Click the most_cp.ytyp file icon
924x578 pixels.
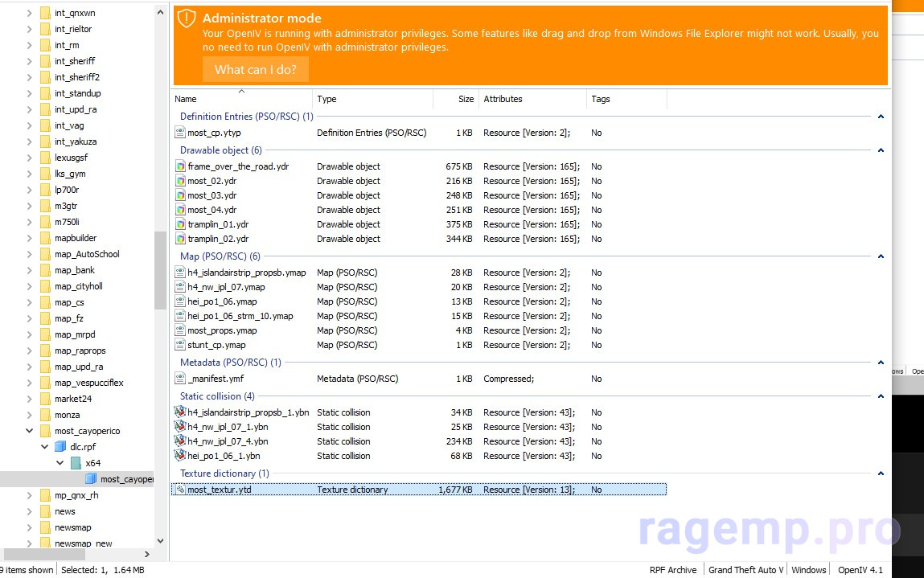click(x=180, y=133)
